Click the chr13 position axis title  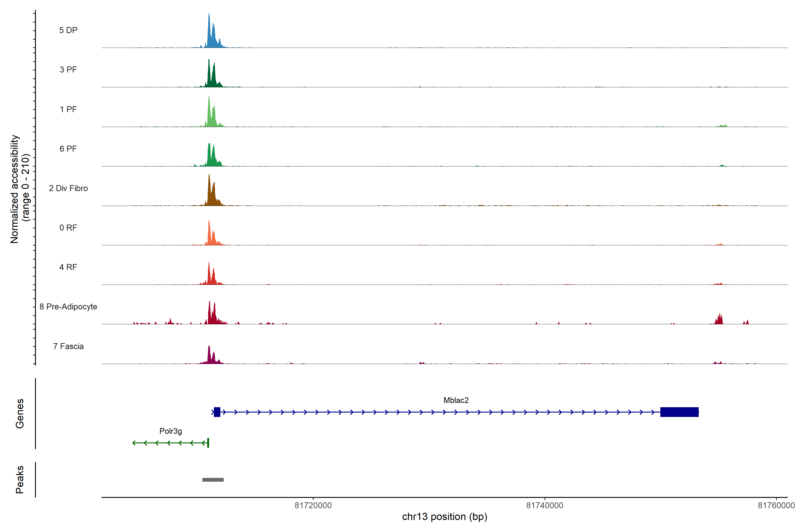pyautogui.click(x=444, y=517)
